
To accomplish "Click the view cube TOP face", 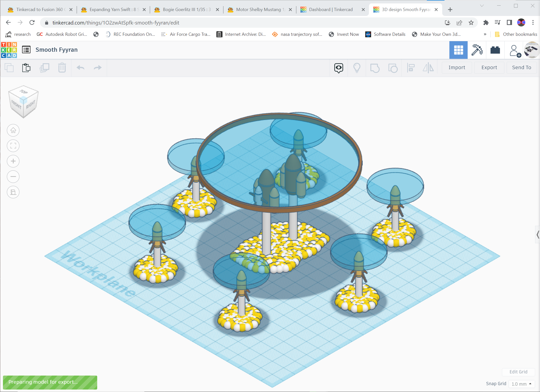I will [x=24, y=92].
